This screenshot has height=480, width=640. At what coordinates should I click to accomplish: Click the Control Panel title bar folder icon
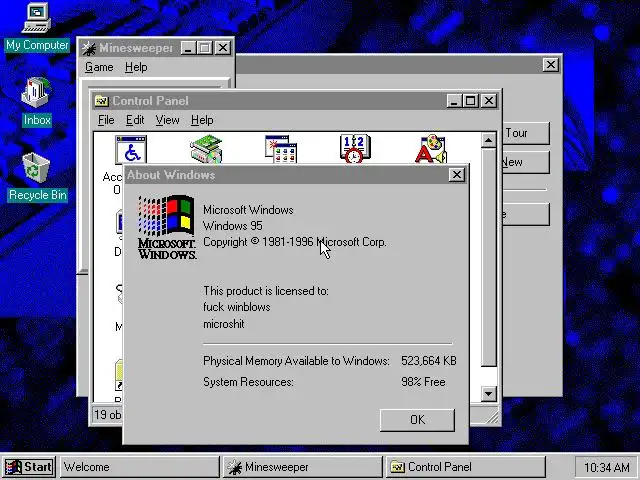(x=101, y=101)
